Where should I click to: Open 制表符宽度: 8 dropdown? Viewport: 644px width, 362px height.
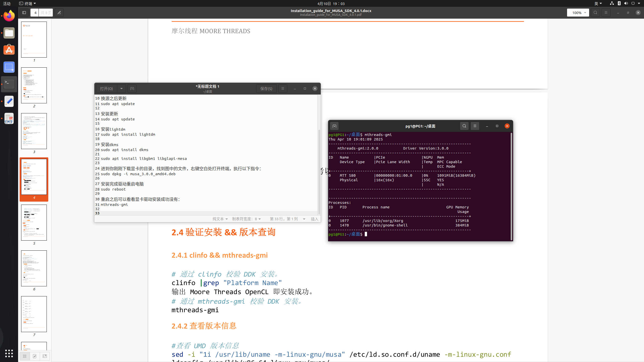coord(247,219)
